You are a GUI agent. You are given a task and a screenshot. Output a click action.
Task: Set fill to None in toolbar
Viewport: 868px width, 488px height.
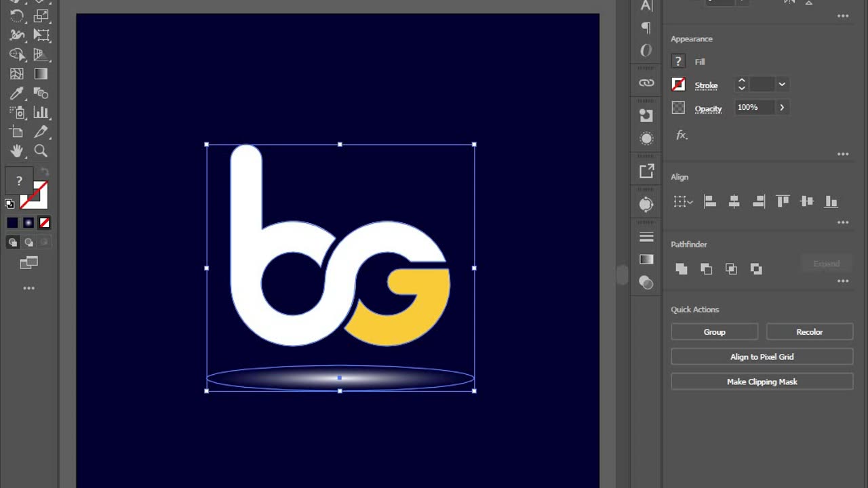pos(44,222)
